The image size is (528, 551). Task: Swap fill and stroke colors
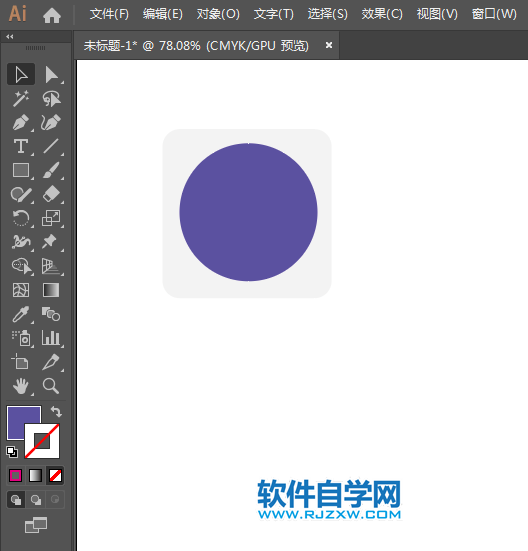tap(56, 411)
